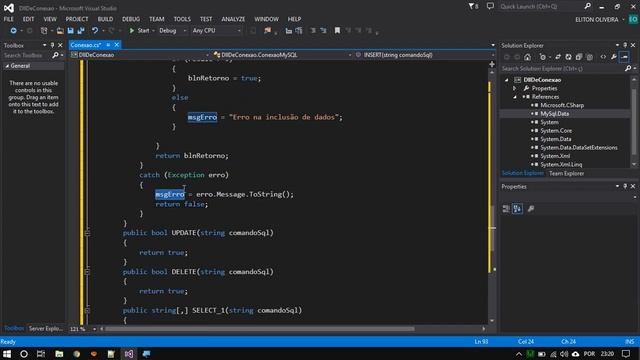Open the DEBUG menu
Screen dimensions: 640x360
pos(131,19)
